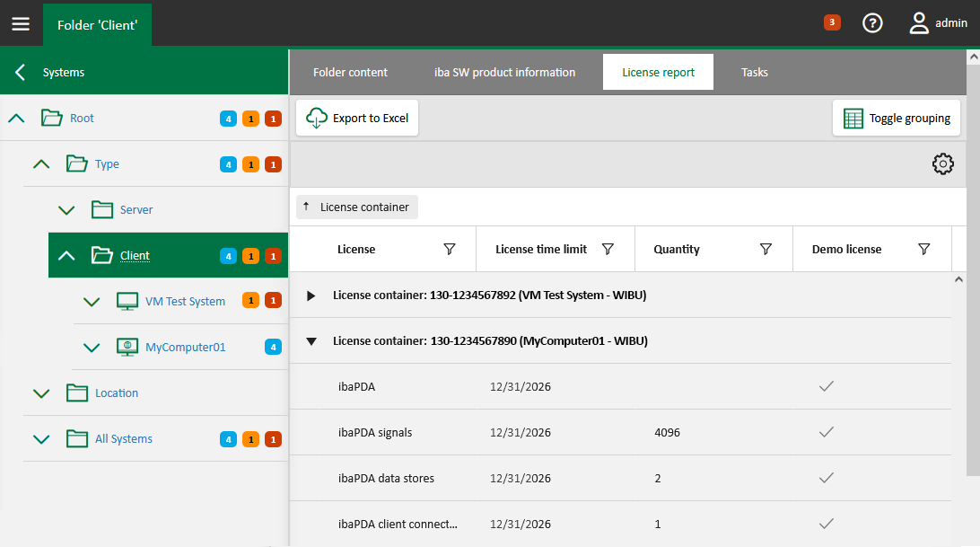Click the admin user profile icon
This screenshot has width=980, height=547.
coord(919,23)
